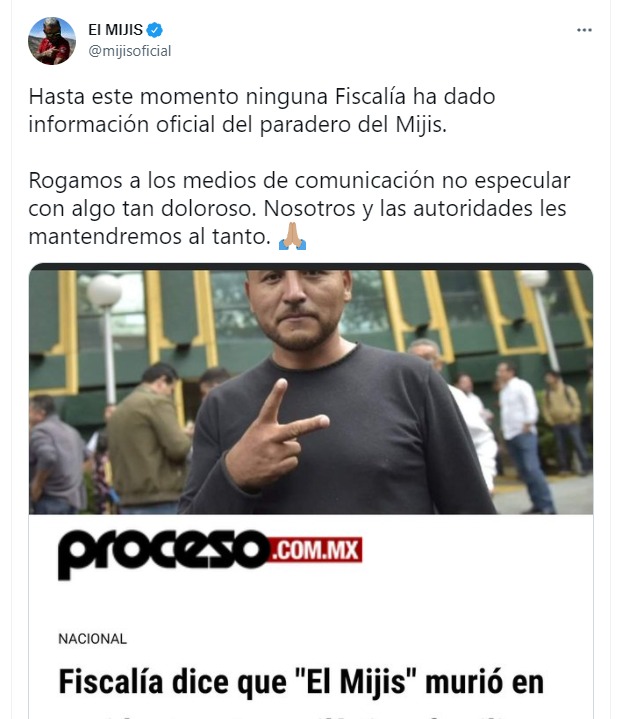Open the three-dot more options menu

click(x=584, y=30)
